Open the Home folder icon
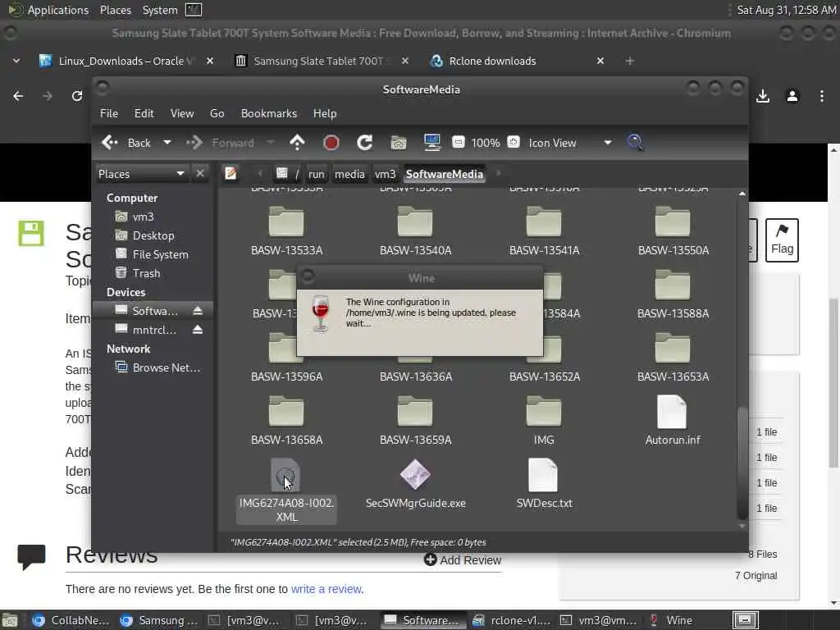Screen dimensions: 840x630 pyautogui.click(x=399, y=143)
